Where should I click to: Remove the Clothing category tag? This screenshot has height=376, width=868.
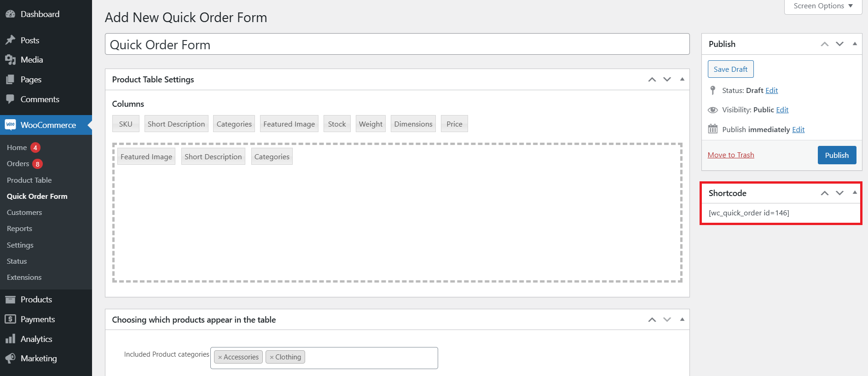click(x=272, y=357)
